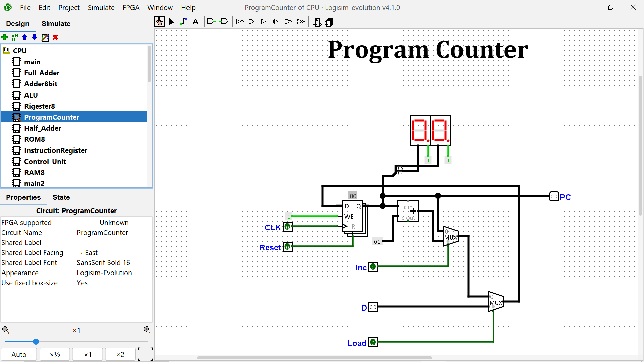Toggle the Inc input pin

373,267
